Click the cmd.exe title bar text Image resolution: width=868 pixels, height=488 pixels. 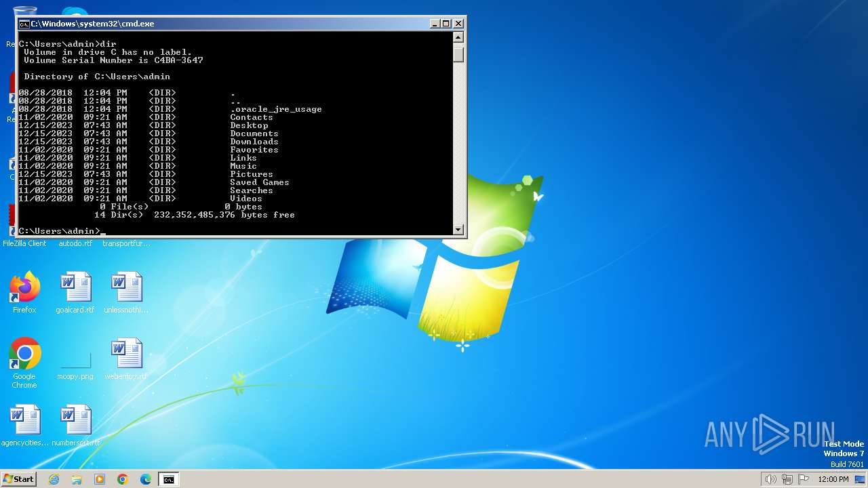(x=92, y=24)
